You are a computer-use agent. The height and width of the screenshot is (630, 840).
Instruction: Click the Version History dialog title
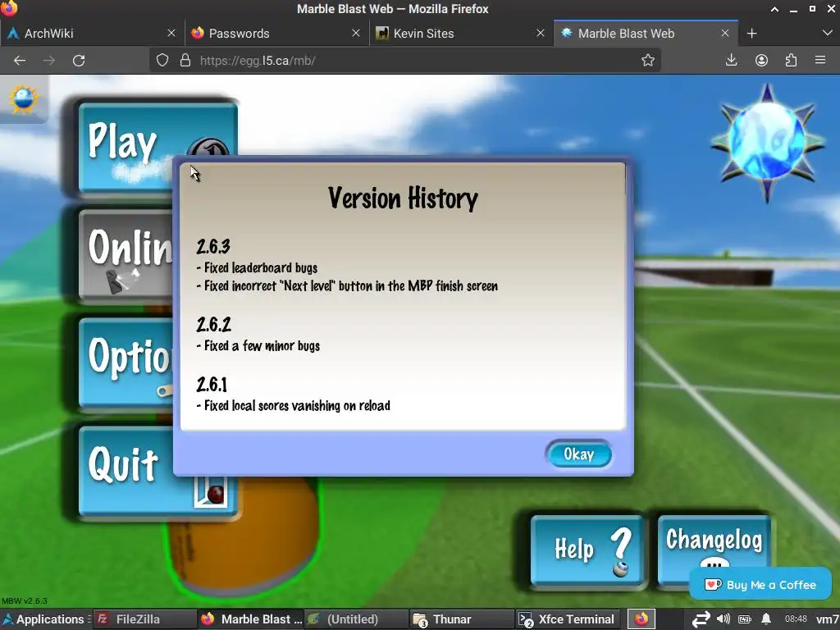pyautogui.click(x=403, y=199)
